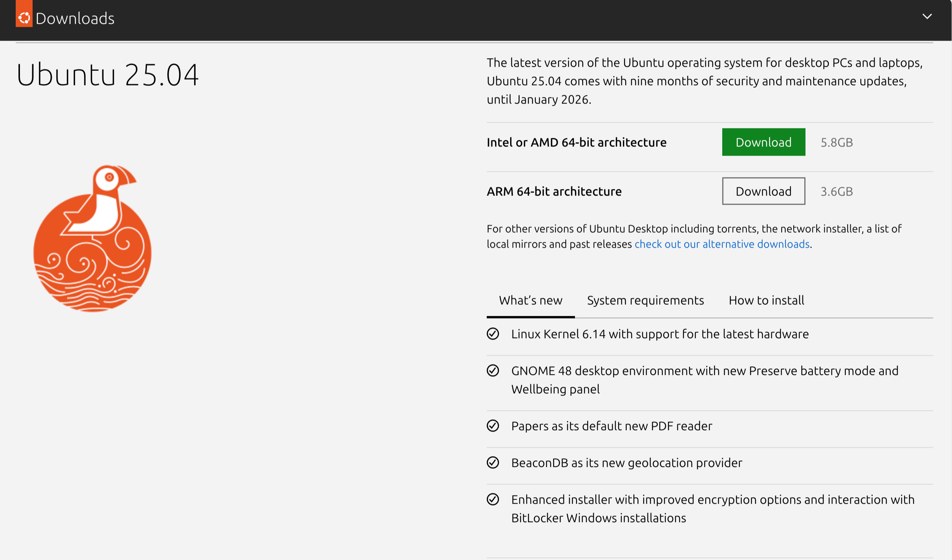Click the 5.8GB file size label
This screenshot has height=560, width=952.
click(837, 143)
